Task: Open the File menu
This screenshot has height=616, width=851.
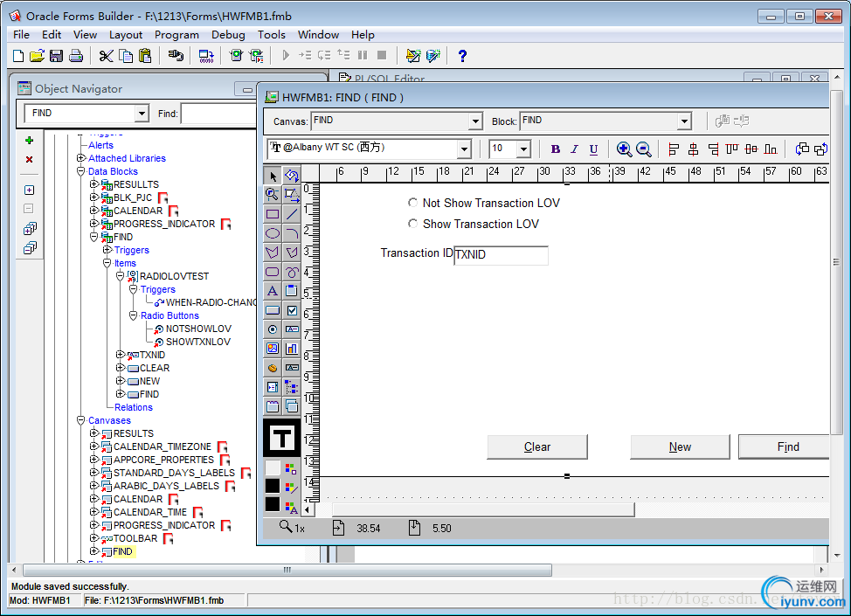Action: point(21,35)
